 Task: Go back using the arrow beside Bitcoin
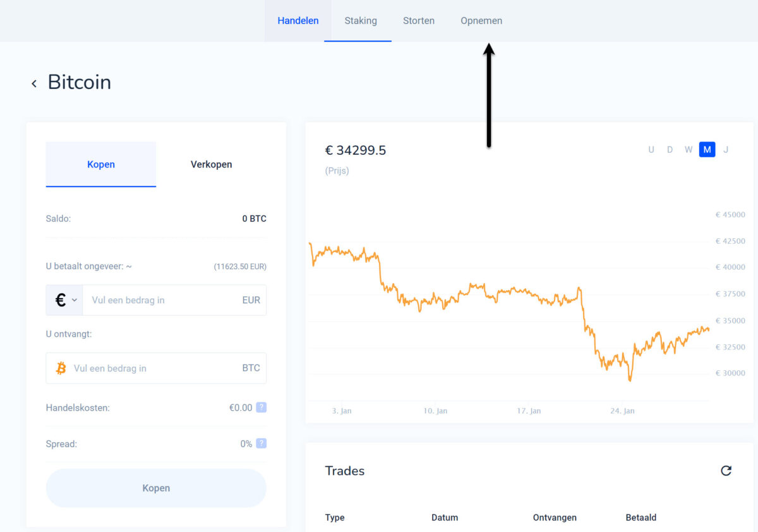(x=34, y=83)
